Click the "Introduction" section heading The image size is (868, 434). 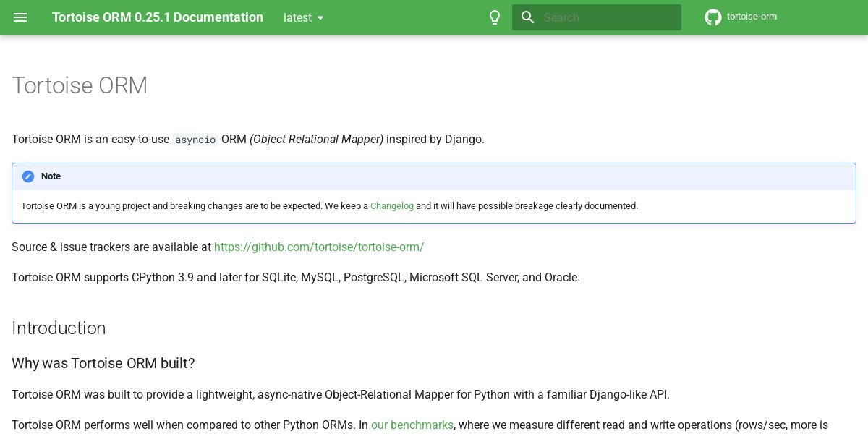pos(59,328)
